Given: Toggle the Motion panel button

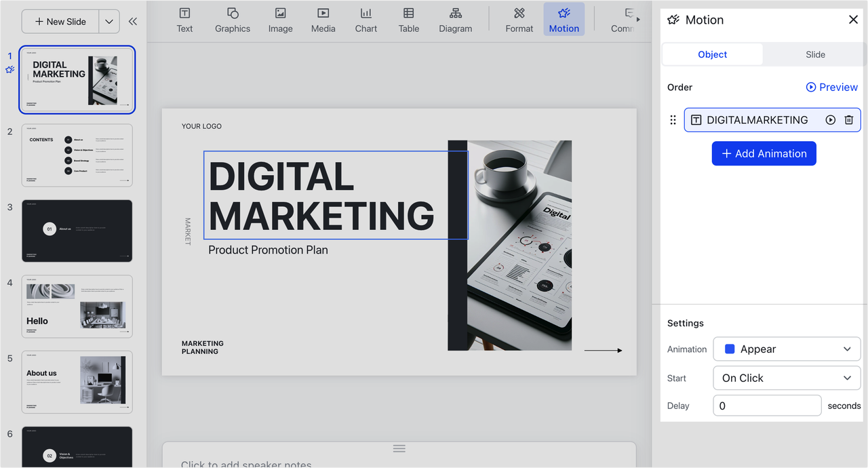Looking at the screenshot, I should (x=564, y=20).
